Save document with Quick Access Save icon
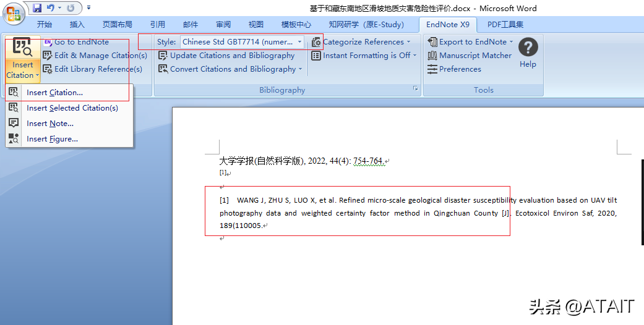644x325 pixels. coord(37,8)
